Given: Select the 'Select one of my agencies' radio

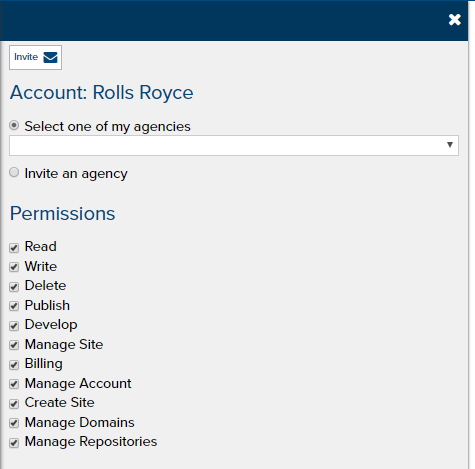Looking at the screenshot, I should click(x=14, y=125).
